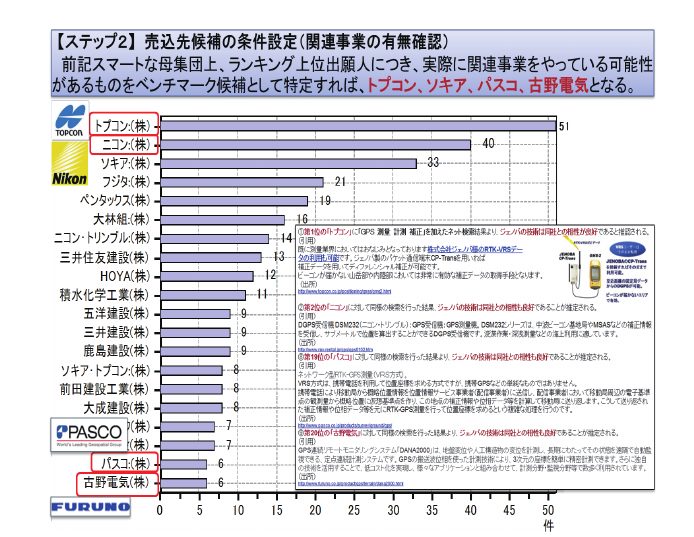This screenshot has height=537, width=694.
Task: Click the 第19位の「パスコ」 red heading
Action: (327, 357)
